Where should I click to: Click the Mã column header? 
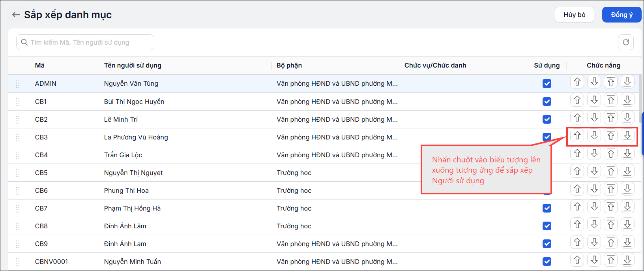tap(39, 65)
